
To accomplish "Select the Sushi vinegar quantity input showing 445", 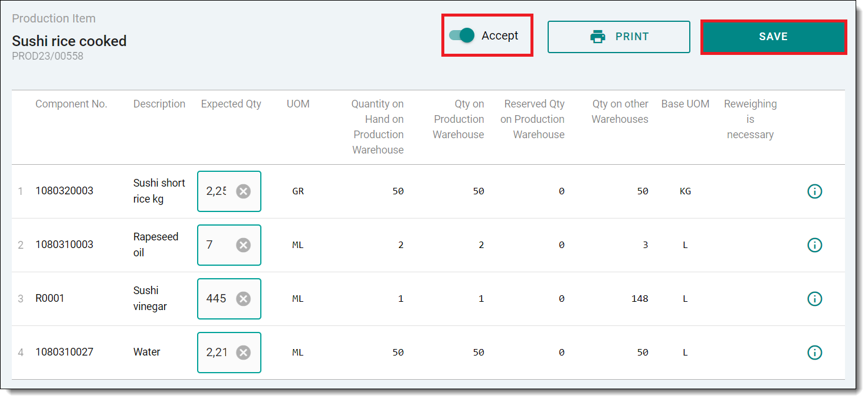I will click(x=216, y=299).
